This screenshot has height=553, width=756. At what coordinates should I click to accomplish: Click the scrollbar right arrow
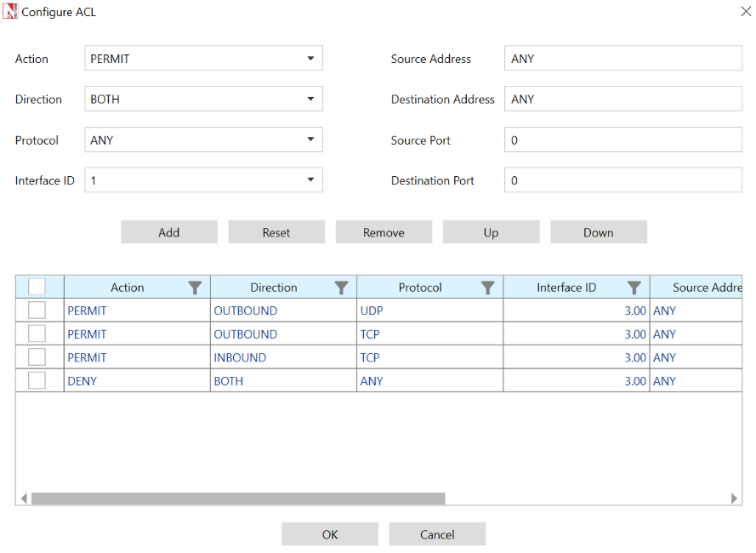pyautogui.click(x=735, y=499)
